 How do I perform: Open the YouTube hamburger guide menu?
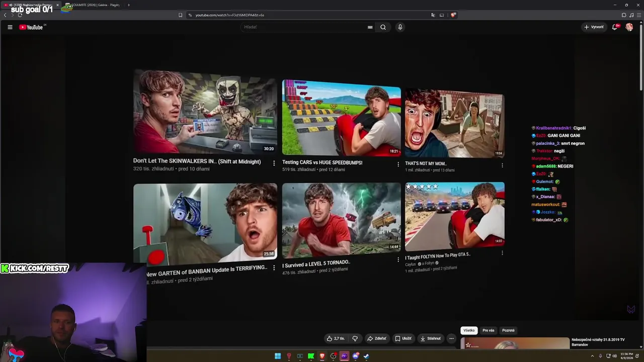(x=10, y=27)
